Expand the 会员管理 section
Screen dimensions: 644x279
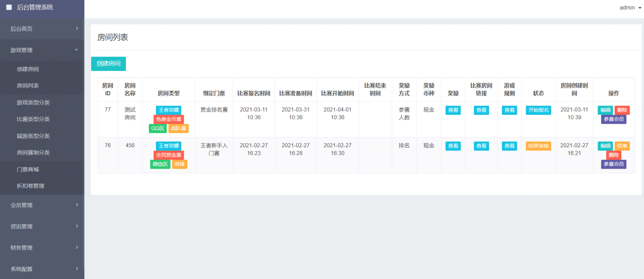pos(42,205)
